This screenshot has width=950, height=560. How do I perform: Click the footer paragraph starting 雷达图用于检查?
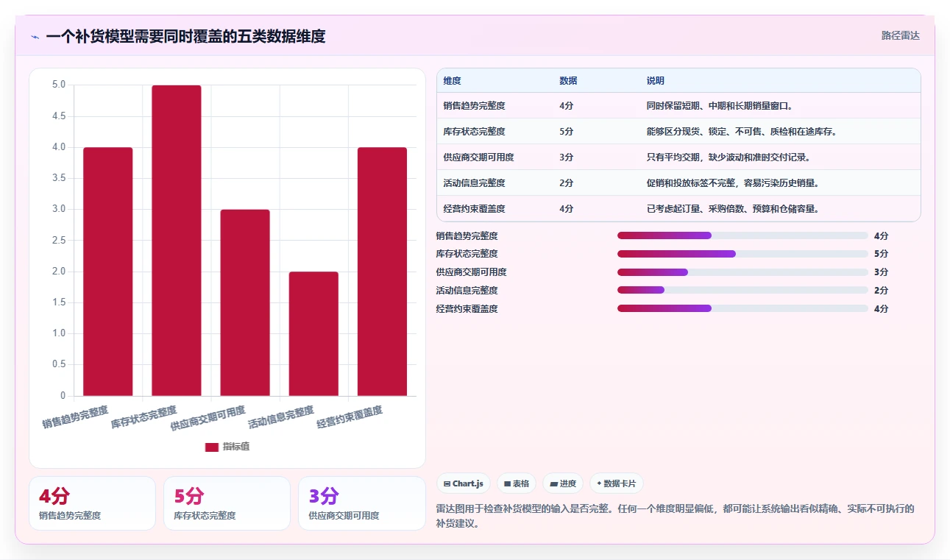(675, 516)
